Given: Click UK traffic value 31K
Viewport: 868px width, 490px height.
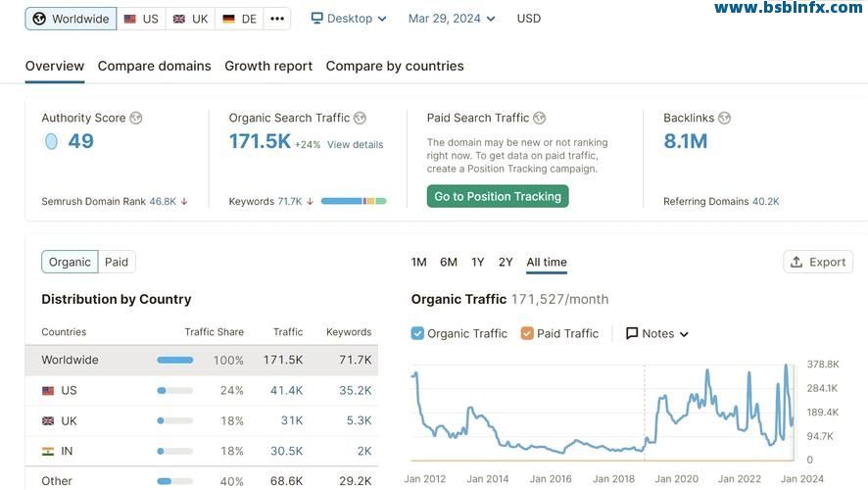Looking at the screenshot, I should tap(292, 420).
